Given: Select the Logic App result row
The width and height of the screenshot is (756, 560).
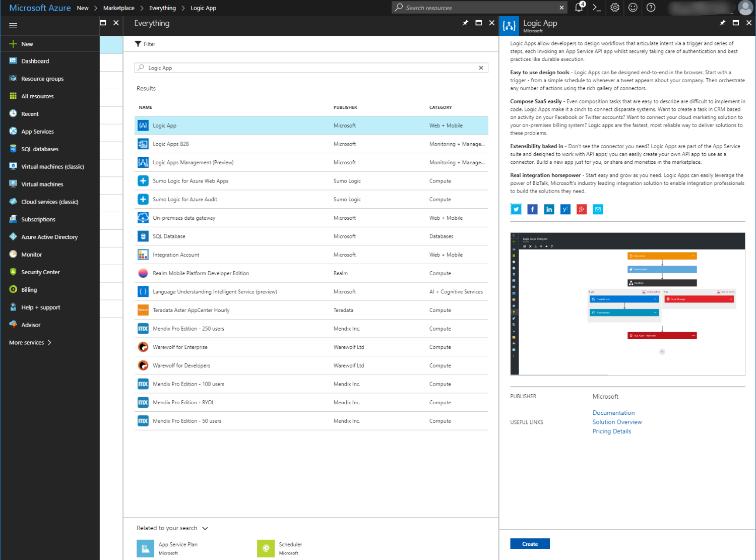Looking at the screenshot, I should [311, 126].
